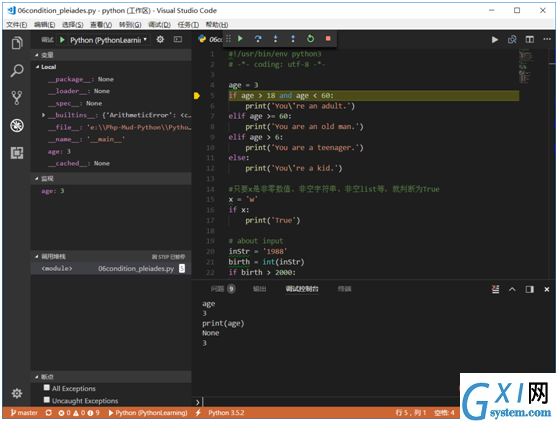Stop the debugging session
The width and height of the screenshot is (558, 421).
coord(328,38)
